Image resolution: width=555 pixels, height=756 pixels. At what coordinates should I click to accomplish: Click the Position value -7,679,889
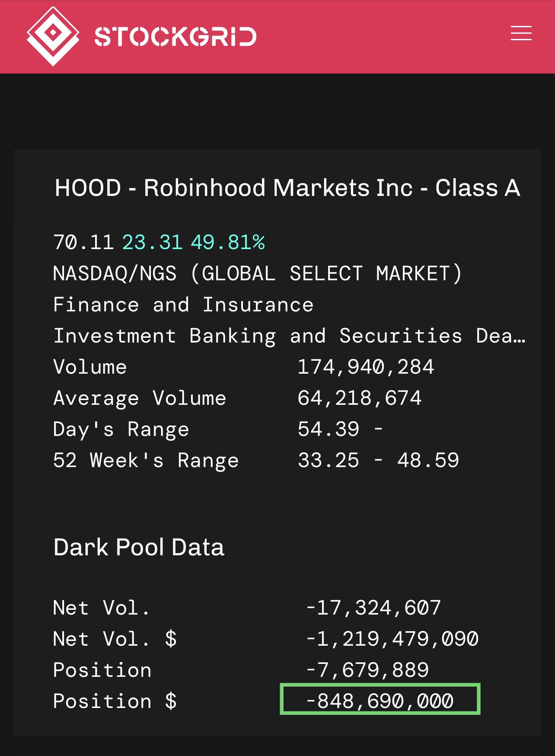tap(367, 670)
